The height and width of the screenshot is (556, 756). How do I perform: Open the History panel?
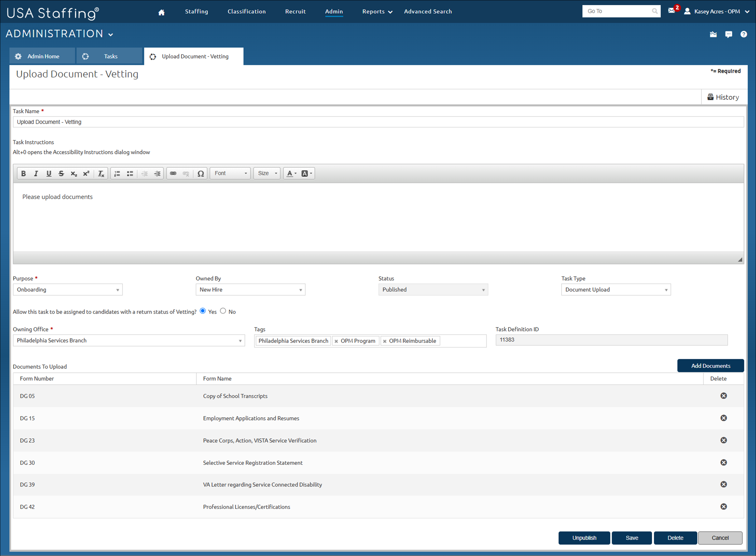tap(723, 97)
